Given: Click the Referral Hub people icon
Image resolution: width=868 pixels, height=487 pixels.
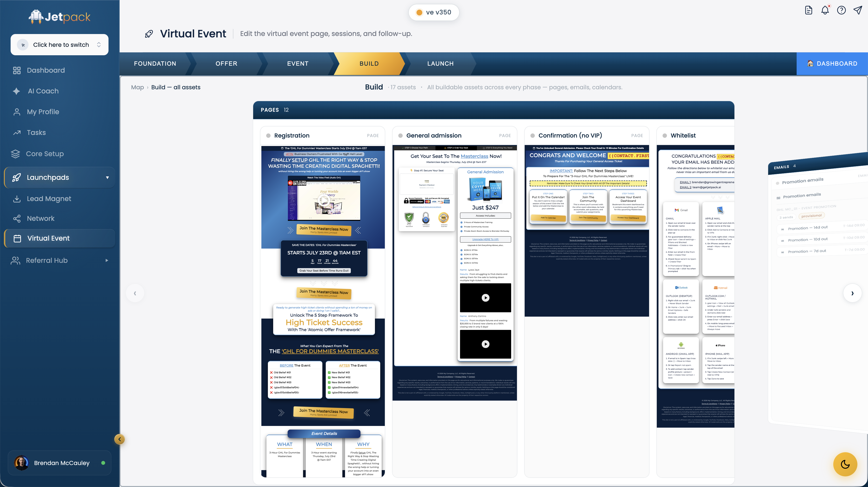Looking at the screenshot, I should click(x=15, y=260).
